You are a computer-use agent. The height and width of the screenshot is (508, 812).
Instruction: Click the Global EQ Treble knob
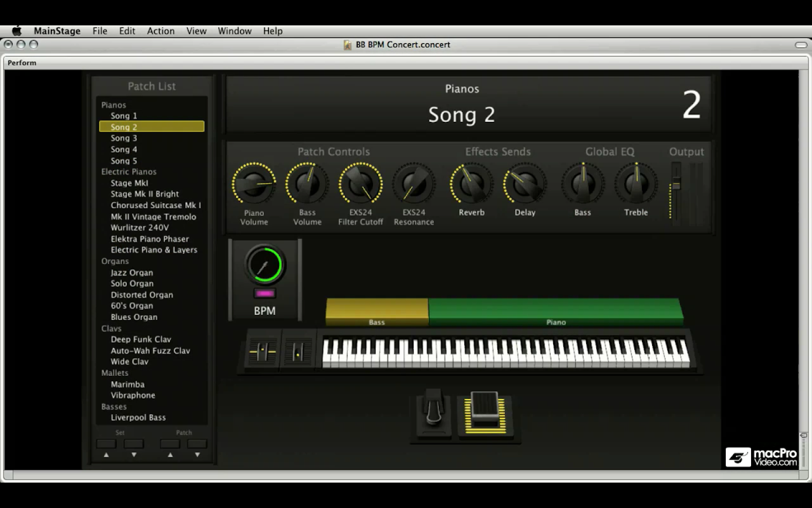[x=636, y=184]
